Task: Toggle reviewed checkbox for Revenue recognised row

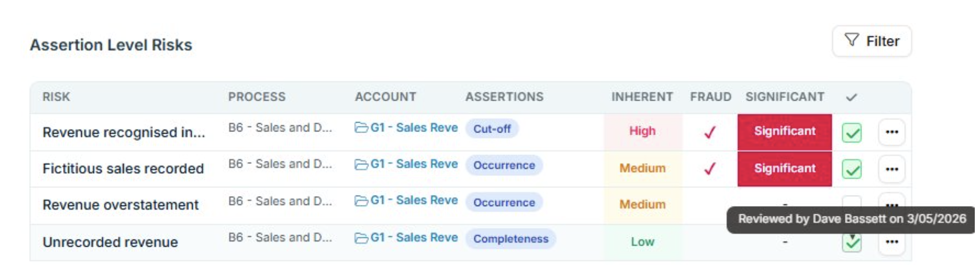Action: pyautogui.click(x=851, y=132)
